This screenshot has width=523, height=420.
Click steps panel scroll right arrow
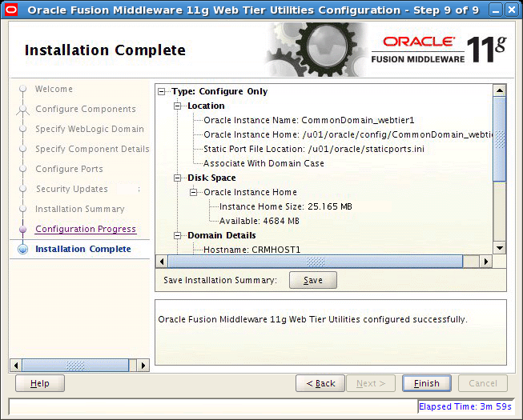[x=143, y=366]
